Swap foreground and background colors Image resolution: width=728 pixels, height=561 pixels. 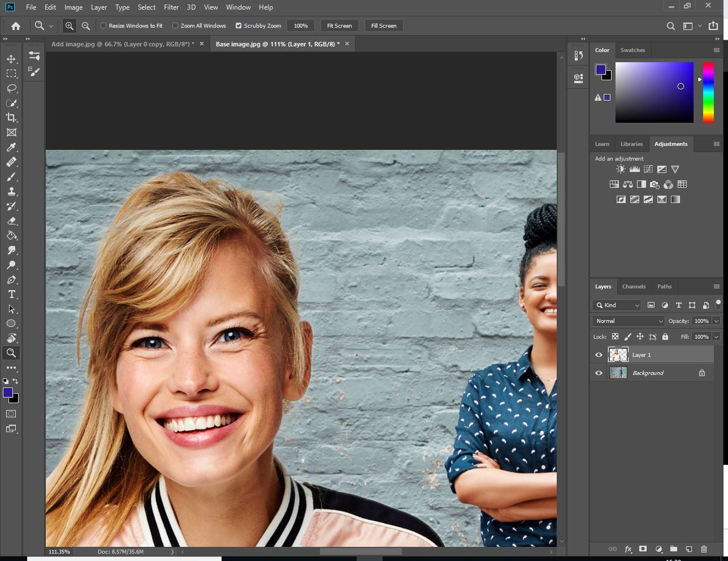(x=15, y=381)
